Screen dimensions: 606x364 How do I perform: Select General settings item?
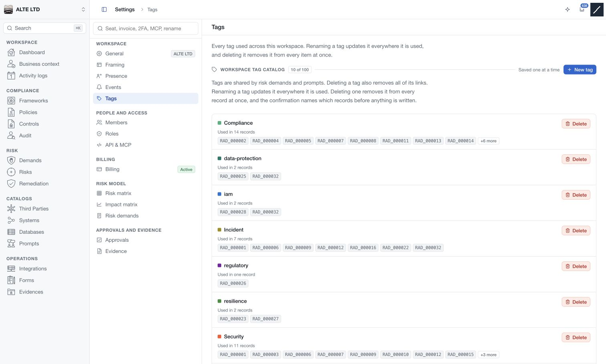[145, 54]
